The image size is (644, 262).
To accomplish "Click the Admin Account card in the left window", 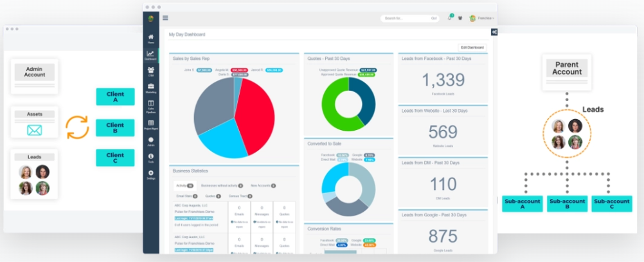I will (x=35, y=77).
